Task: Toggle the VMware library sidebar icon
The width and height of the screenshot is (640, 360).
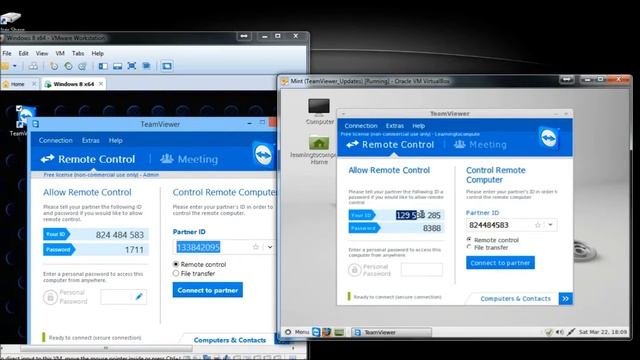Action: click(x=103, y=66)
